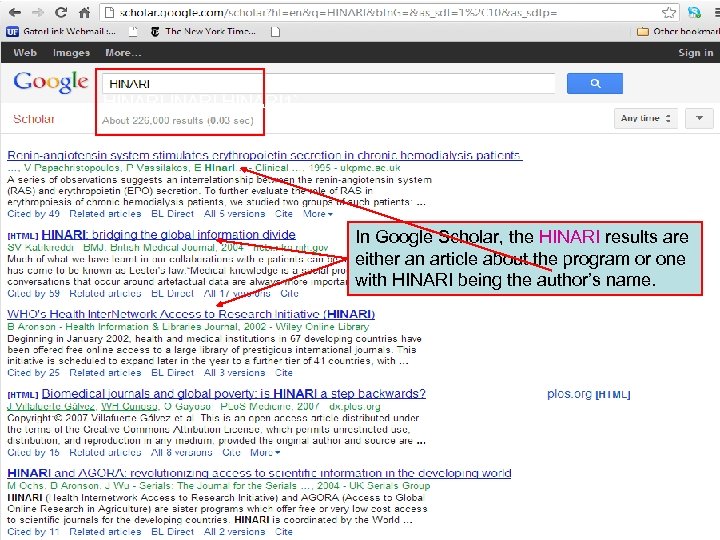Open the settings arrow dropdown beside Any time

(699, 118)
